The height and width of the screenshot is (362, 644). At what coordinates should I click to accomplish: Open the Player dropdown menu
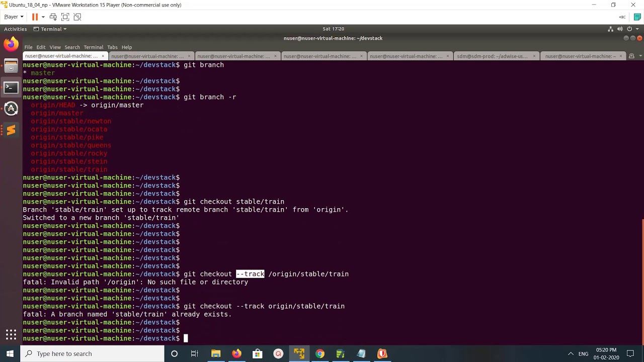pyautogui.click(x=14, y=17)
